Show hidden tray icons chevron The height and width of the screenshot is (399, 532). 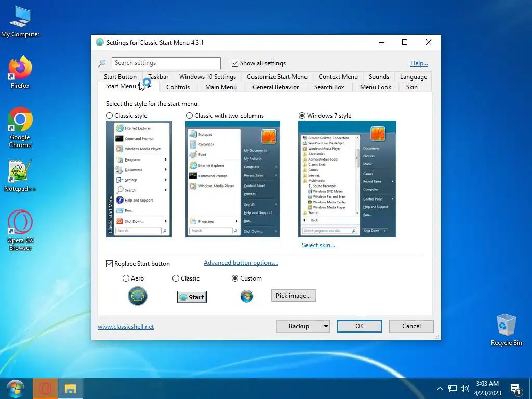coord(440,389)
